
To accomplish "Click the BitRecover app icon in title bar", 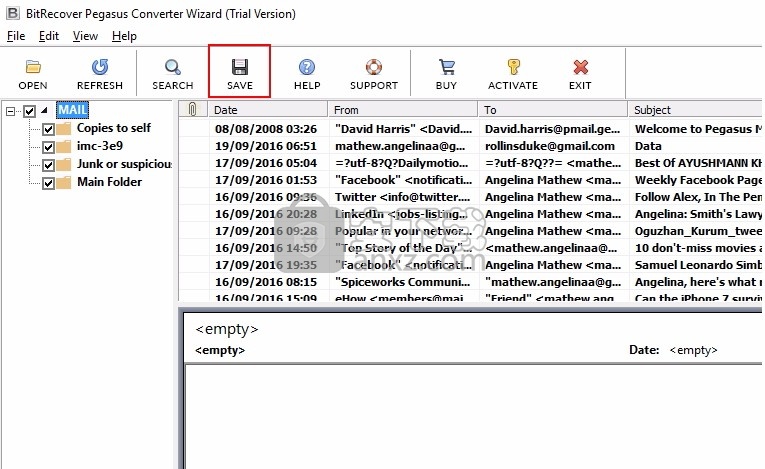I will [12, 13].
